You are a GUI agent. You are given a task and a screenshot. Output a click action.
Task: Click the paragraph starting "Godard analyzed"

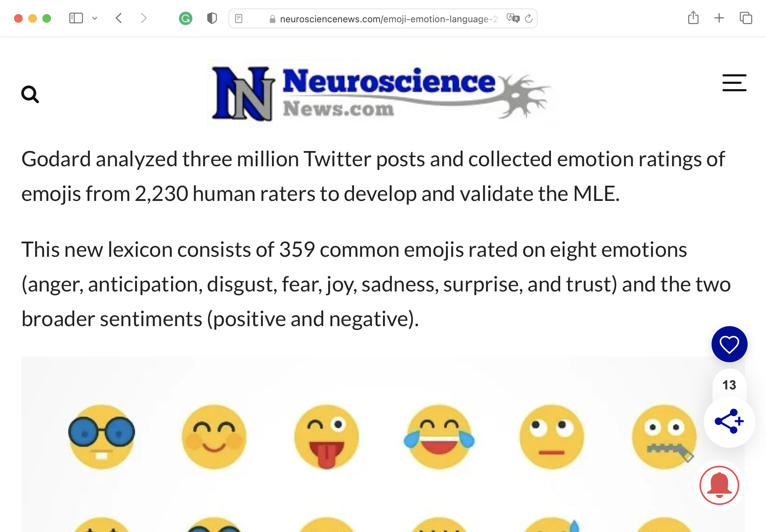click(x=373, y=176)
